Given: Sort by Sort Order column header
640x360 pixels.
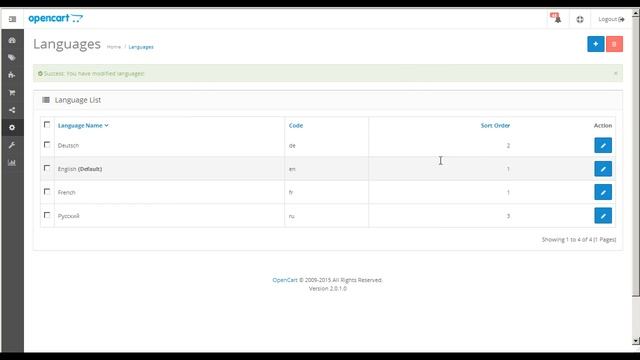Looking at the screenshot, I should (495, 125).
